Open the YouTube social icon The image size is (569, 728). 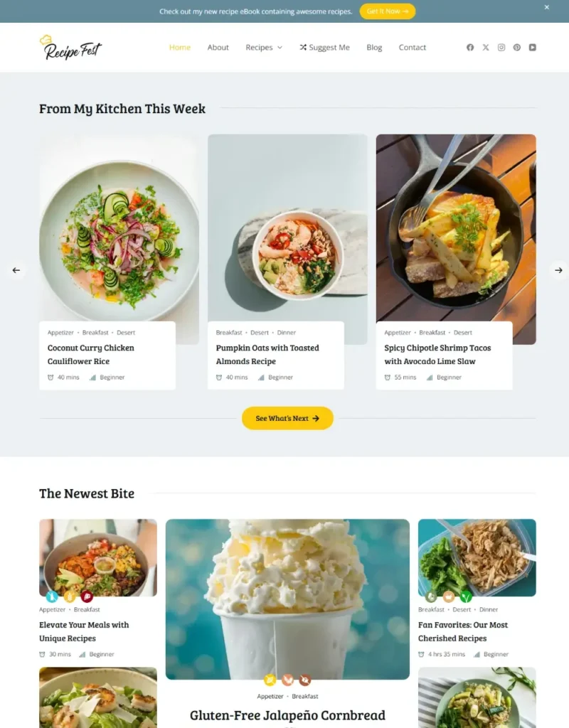532,48
